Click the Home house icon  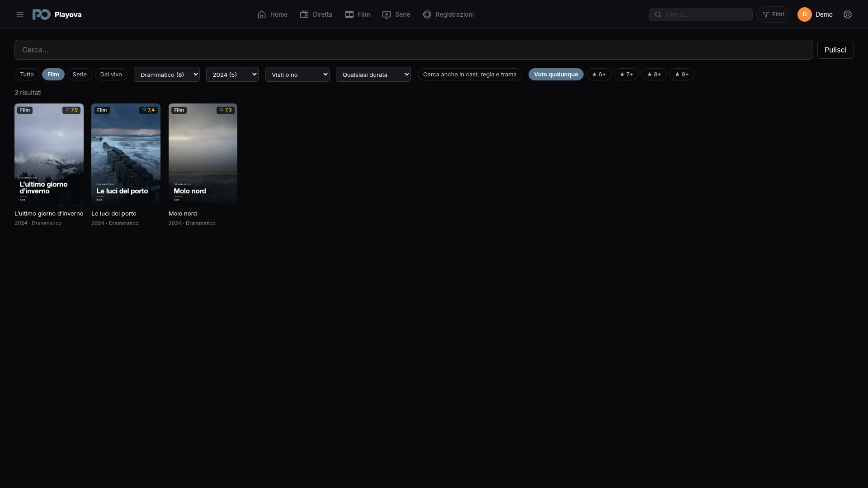262,14
